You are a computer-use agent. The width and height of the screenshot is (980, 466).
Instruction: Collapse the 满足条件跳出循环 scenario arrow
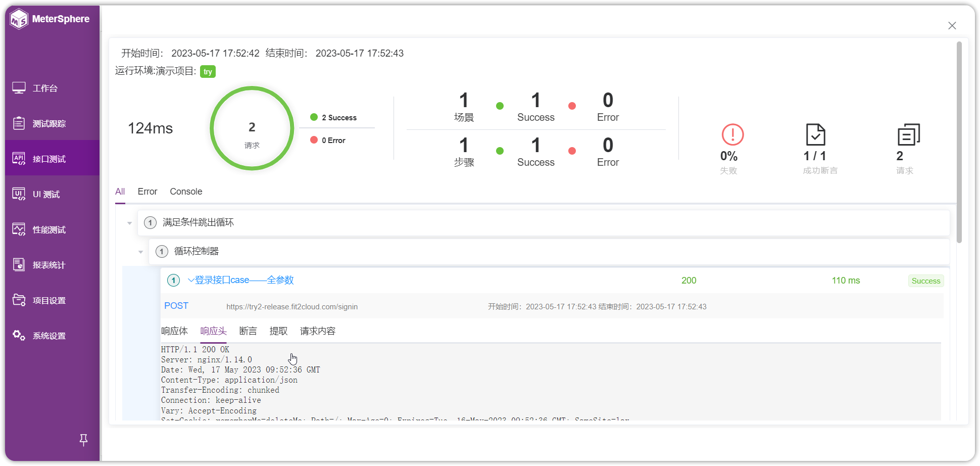point(129,223)
